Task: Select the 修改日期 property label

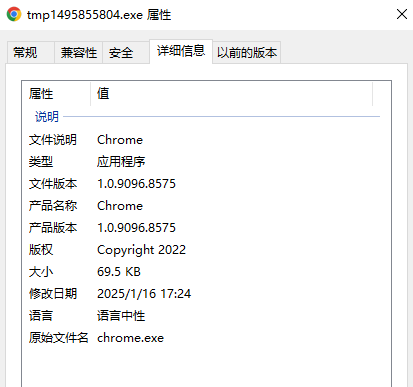Action: tap(53, 294)
